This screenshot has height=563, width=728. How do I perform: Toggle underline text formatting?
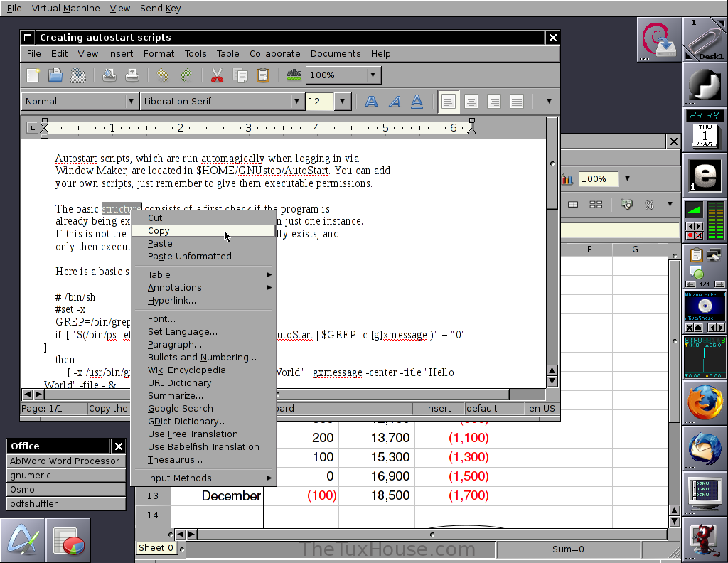pyautogui.click(x=417, y=102)
